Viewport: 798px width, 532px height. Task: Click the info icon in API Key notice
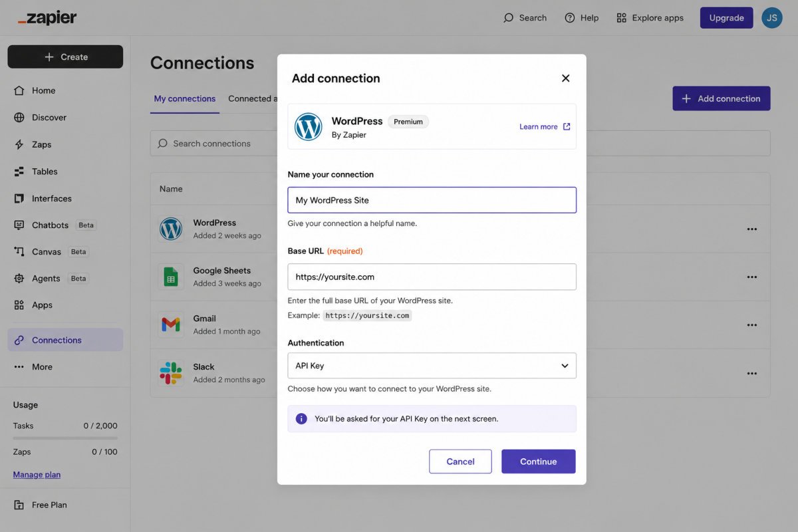301,419
